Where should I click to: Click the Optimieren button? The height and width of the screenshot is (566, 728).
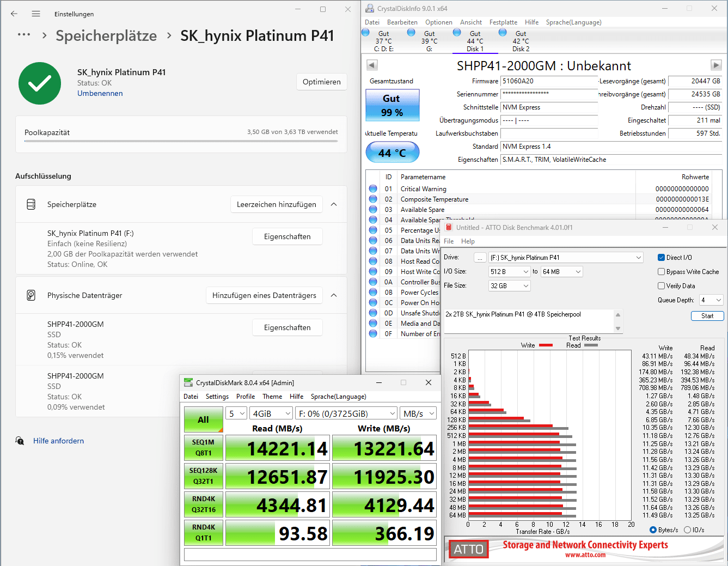click(322, 82)
